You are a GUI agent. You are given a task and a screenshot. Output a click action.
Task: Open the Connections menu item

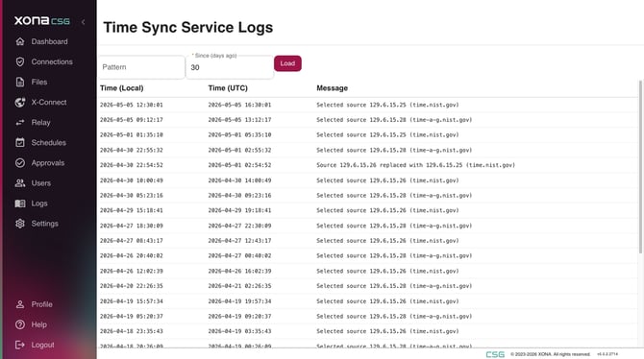[52, 62]
